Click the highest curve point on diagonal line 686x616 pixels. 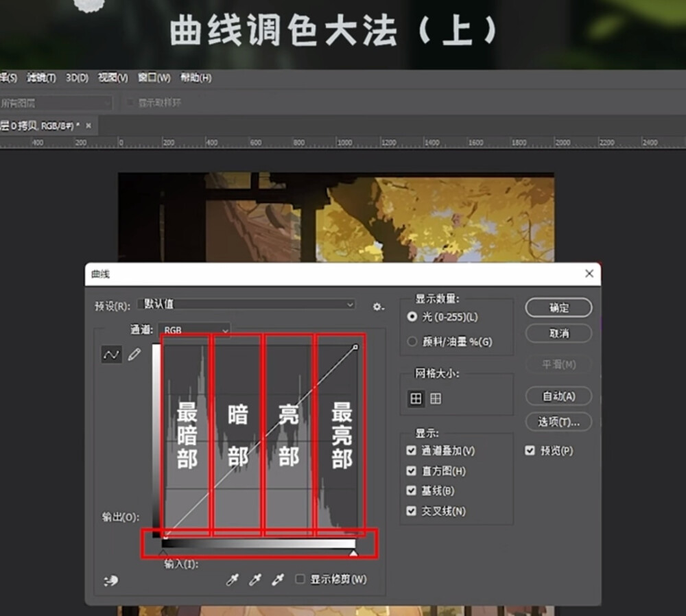(x=355, y=347)
